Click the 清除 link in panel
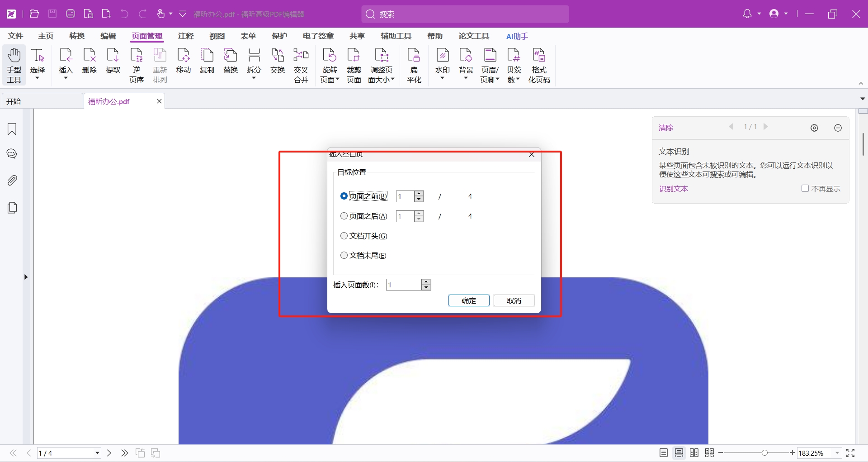This screenshot has width=868, height=462. (666, 128)
